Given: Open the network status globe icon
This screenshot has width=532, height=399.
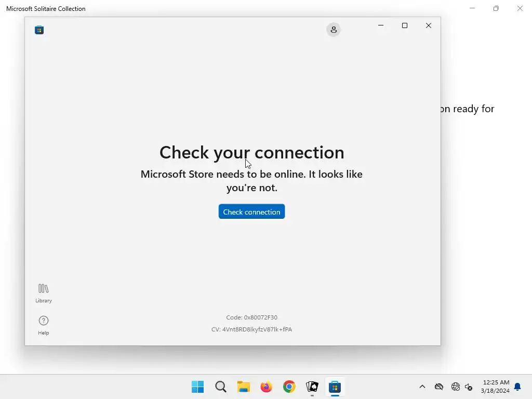Looking at the screenshot, I should pos(455,387).
